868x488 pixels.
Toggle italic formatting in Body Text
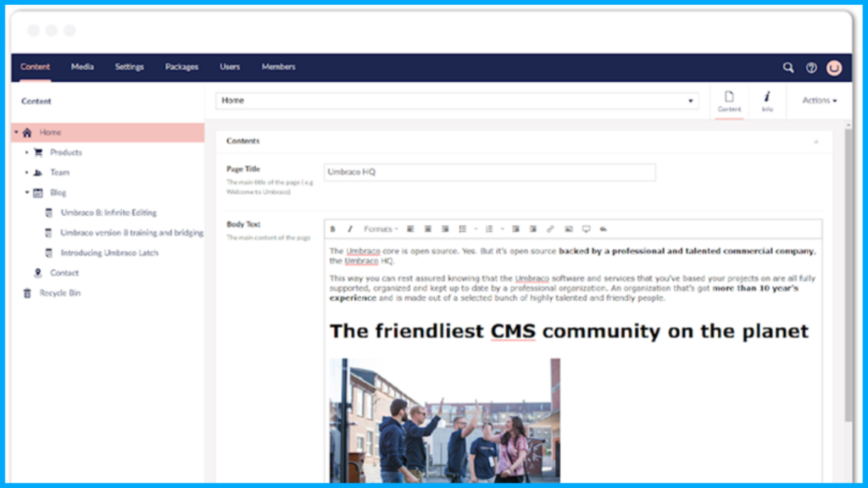[x=349, y=229]
